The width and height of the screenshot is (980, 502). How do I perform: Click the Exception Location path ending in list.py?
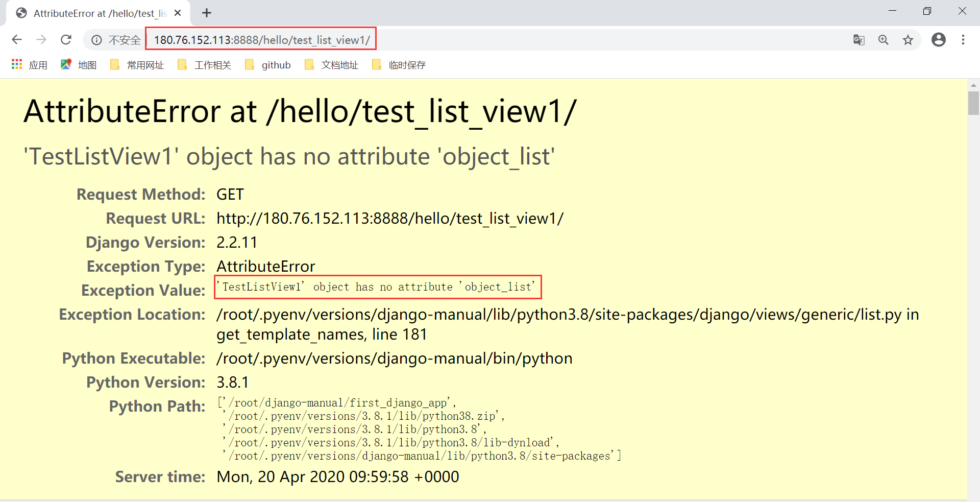pos(559,315)
